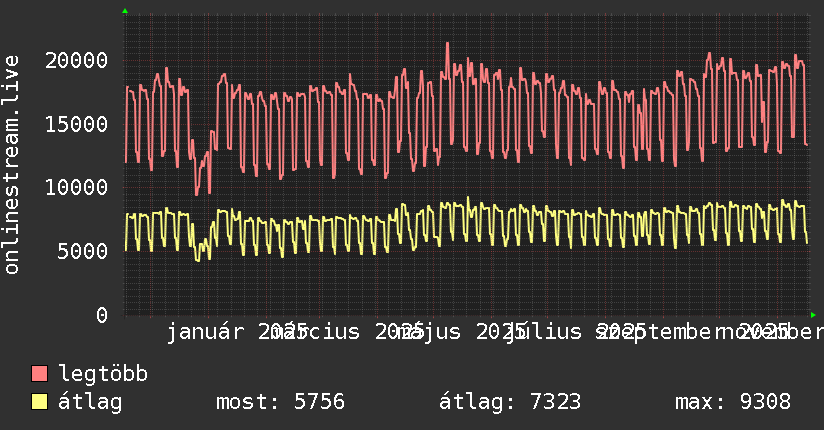Image resolution: width=824 pixels, height=430 pixels.
Task: Click the 20000 y-axis label
Action: 77,60
